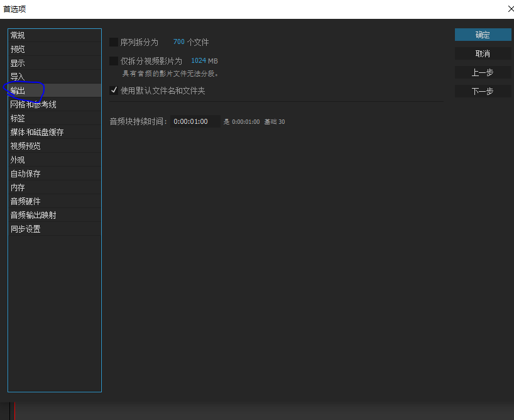Enable 仅拆分视频影片为 checkbox
The image size is (514, 420).
coord(114,61)
